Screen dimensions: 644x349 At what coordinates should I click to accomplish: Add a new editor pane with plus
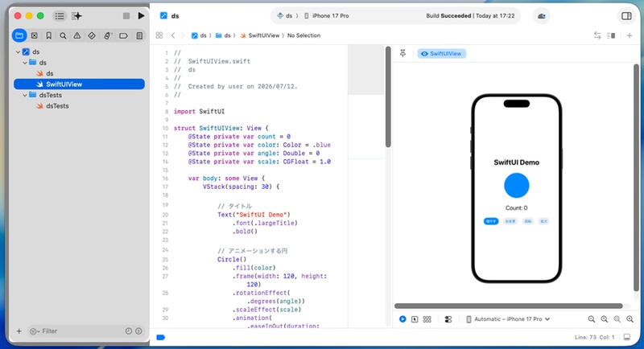click(x=630, y=35)
